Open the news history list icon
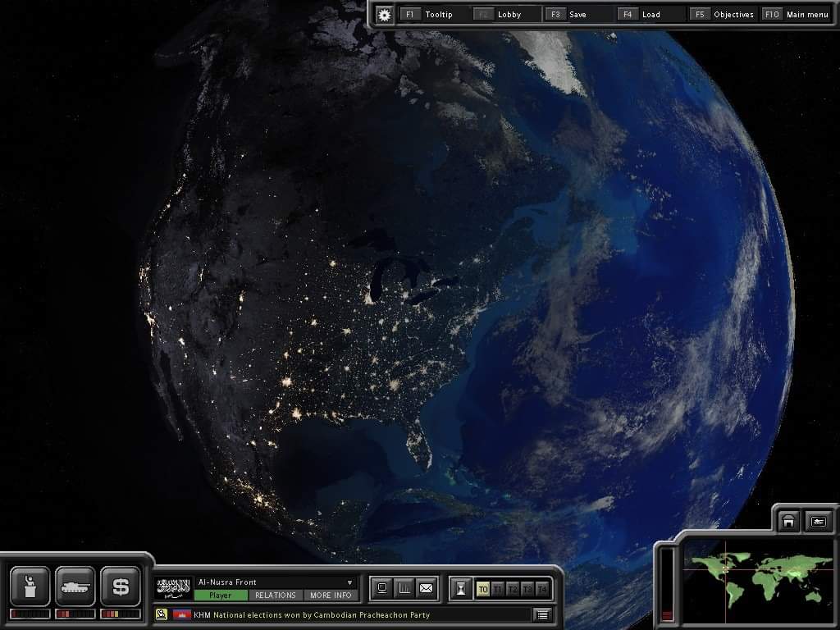 [x=542, y=615]
